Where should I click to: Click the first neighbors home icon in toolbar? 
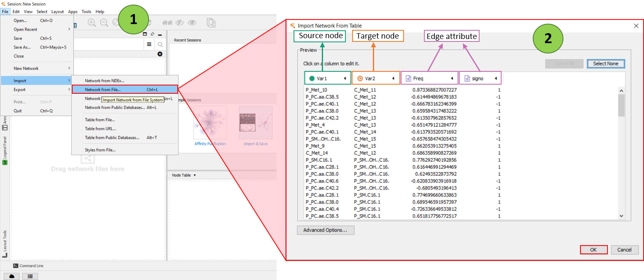coord(167,23)
